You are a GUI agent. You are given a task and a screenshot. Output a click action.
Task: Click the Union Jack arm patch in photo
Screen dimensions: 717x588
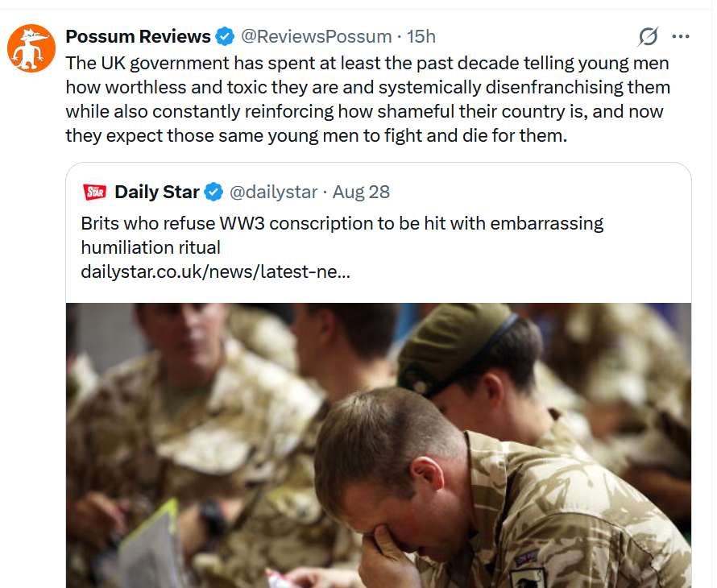click(x=526, y=557)
